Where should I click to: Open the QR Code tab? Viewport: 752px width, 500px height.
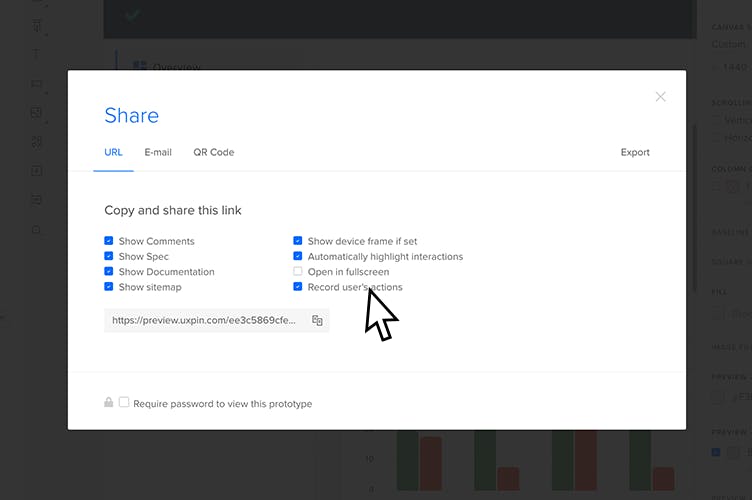pyautogui.click(x=214, y=152)
